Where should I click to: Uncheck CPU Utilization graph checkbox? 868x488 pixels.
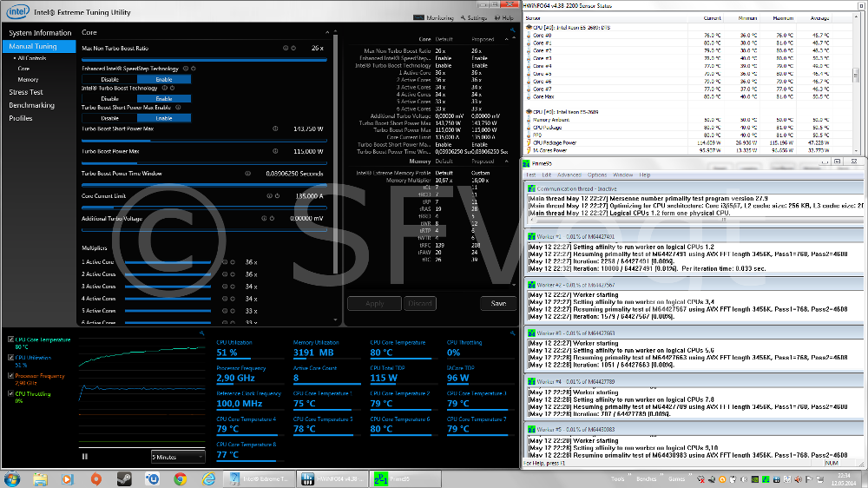pos(10,357)
